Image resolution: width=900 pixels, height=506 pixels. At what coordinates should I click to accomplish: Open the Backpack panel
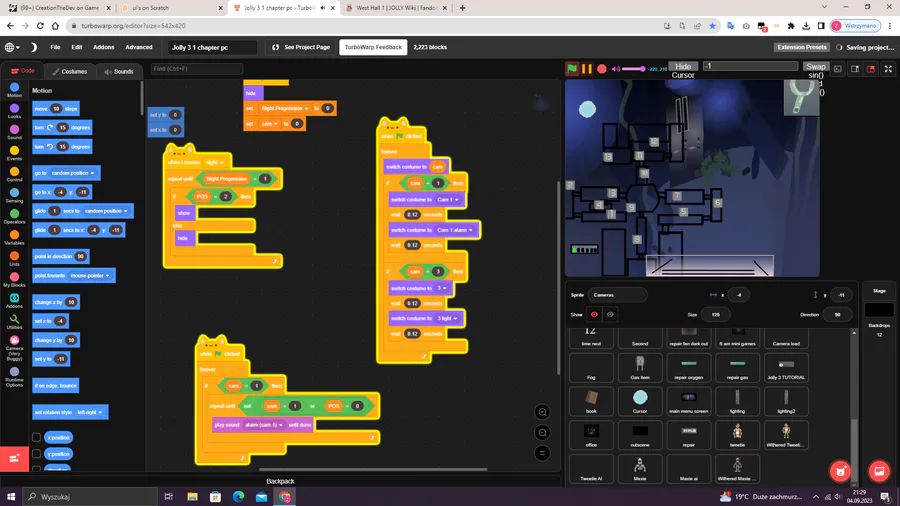click(x=280, y=481)
